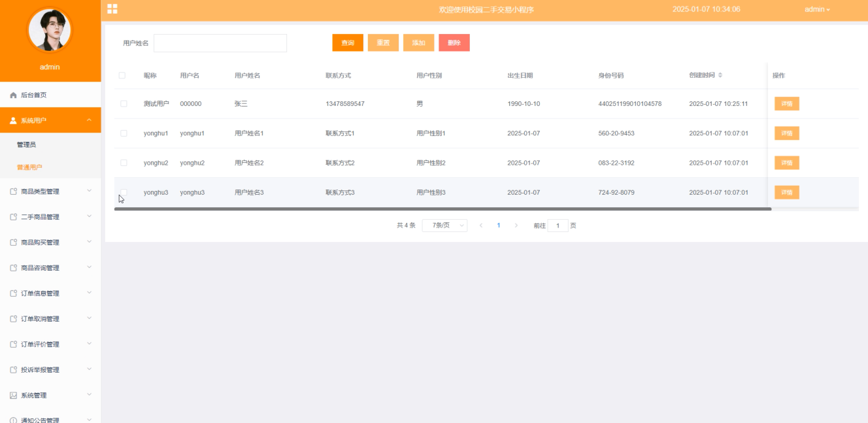Collapse the 系统用户 menu chevron
Viewport: 868px width, 423px height.
[x=90, y=120]
